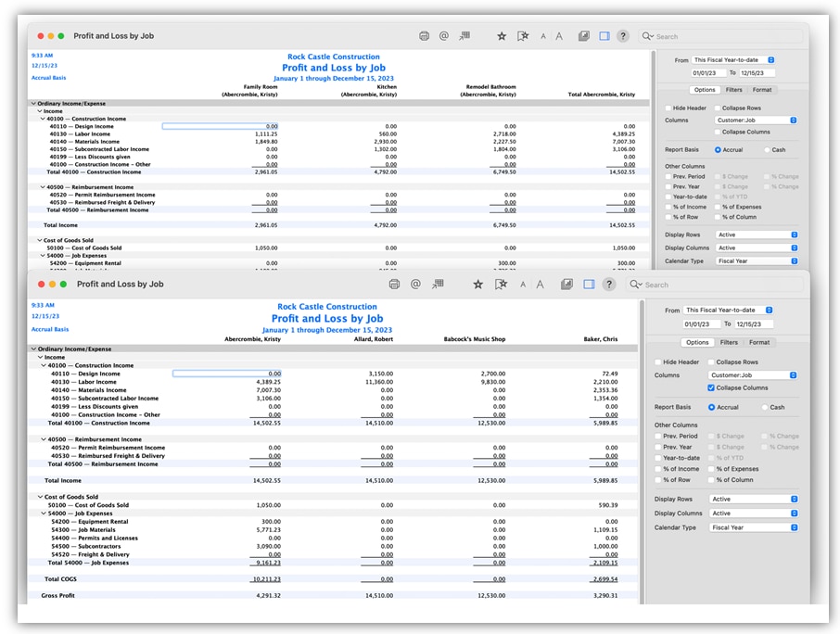
Task: Click the bookmark with star icon
Action: click(x=501, y=285)
